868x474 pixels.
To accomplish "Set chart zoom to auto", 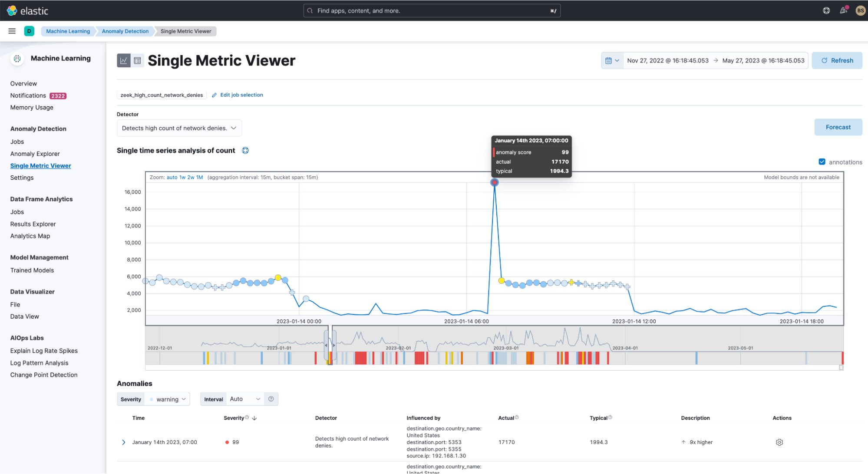I will tap(172, 177).
